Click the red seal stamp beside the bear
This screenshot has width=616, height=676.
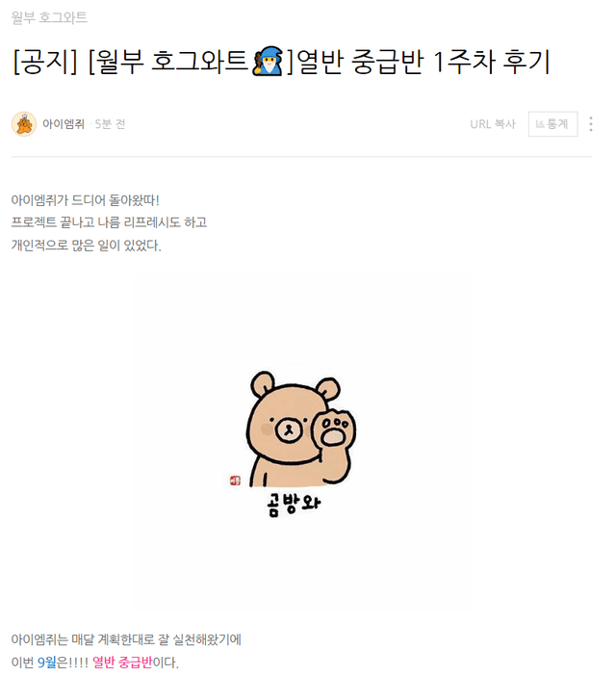pyautogui.click(x=235, y=481)
